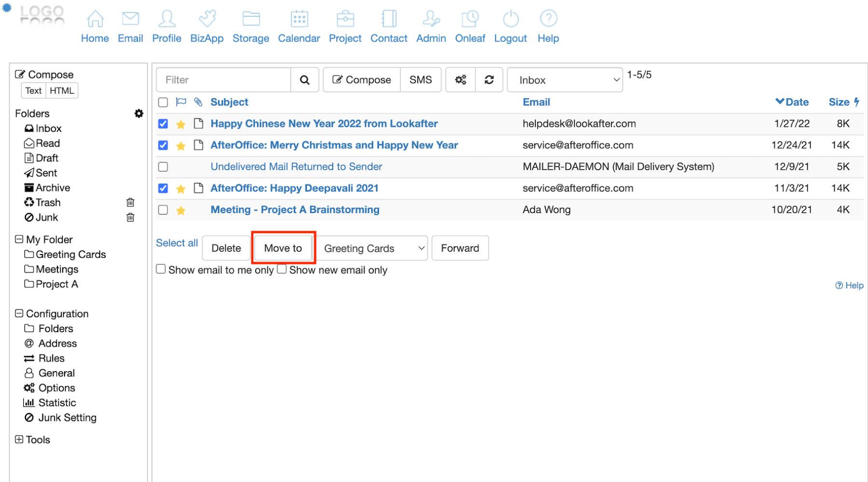Open the Admin menu item
This screenshot has width=868, height=482.
(431, 27)
